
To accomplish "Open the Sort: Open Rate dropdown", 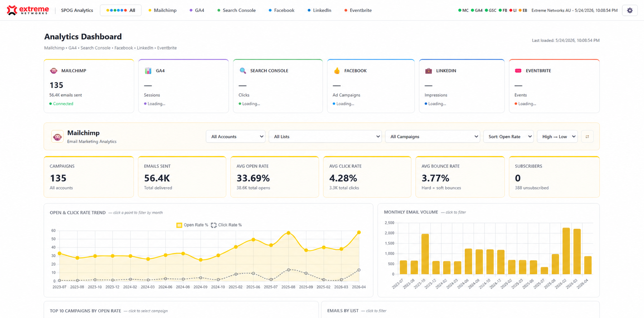I will tap(508, 136).
